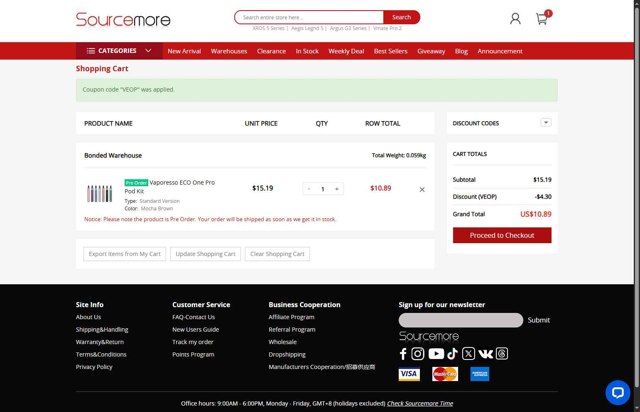640x412 pixels.
Task: Open Announcement menu item
Action: click(500, 51)
